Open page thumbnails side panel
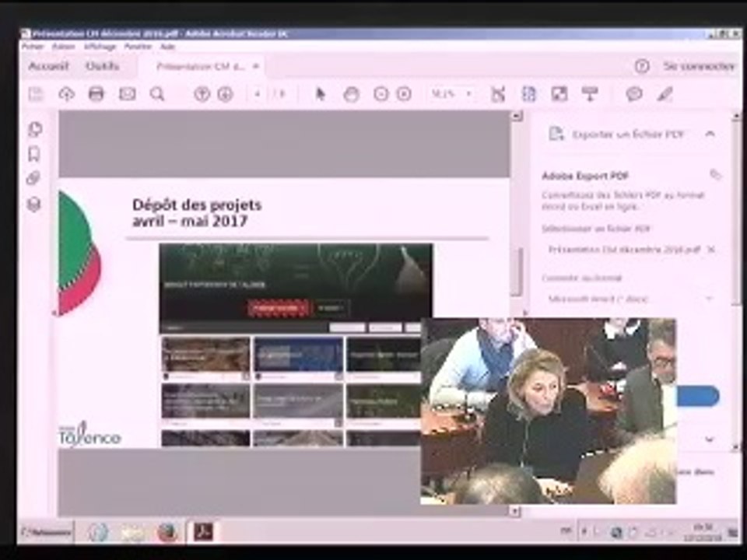747x560 pixels. pos(35,129)
